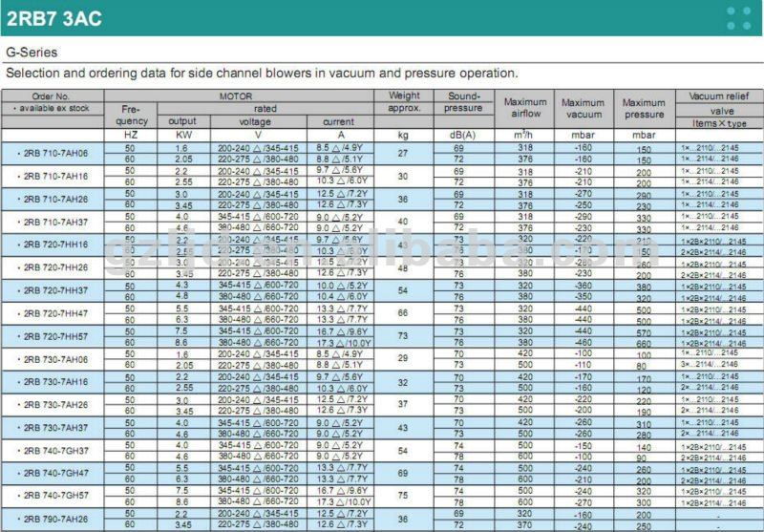Select order number 2RB 720-7HH37
The width and height of the screenshot is (764, 532).
pos(53,290)
